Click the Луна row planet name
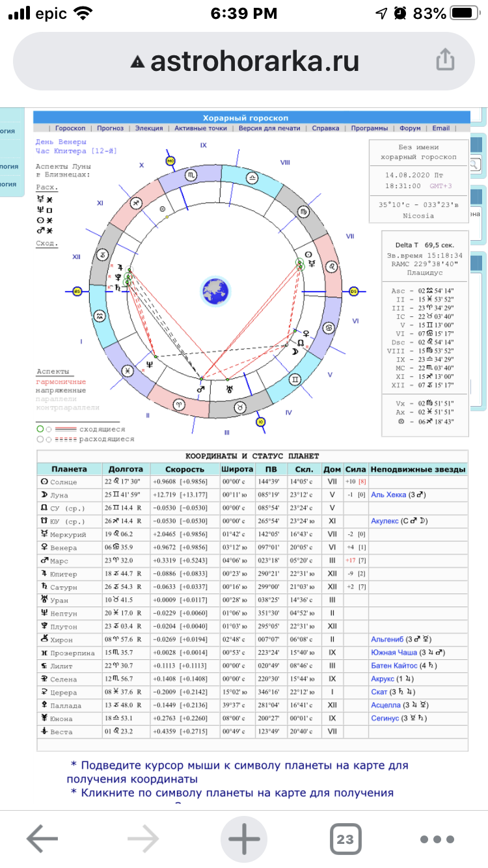 click(x=59, y=495)
